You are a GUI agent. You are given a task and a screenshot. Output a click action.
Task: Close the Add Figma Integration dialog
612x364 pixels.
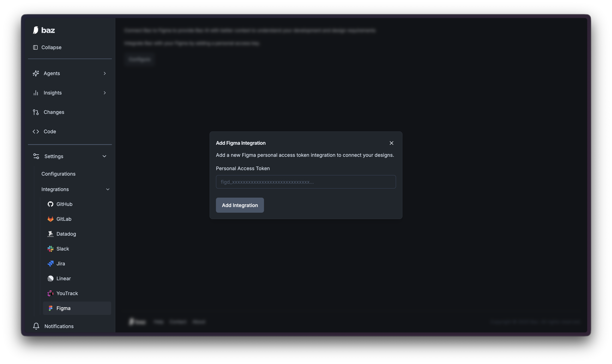391,143
